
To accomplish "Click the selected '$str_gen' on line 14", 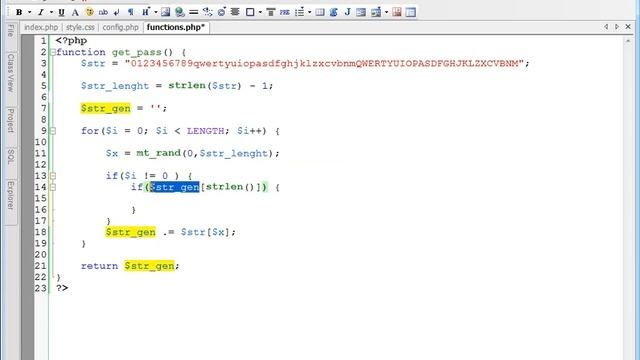I will click(x=175, y=187).
